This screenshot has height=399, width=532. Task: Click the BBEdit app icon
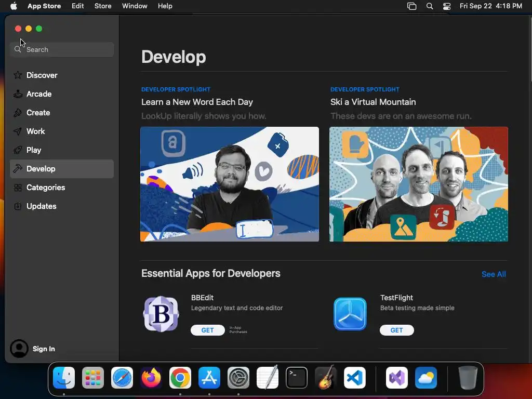161,314
